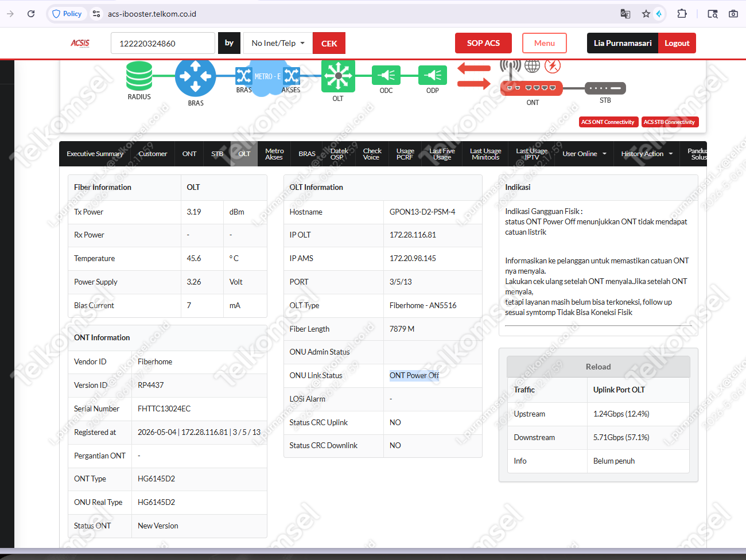Select the blue round BRAS router icon
Viewport: 746px width, 560px height.
point(196,76)
